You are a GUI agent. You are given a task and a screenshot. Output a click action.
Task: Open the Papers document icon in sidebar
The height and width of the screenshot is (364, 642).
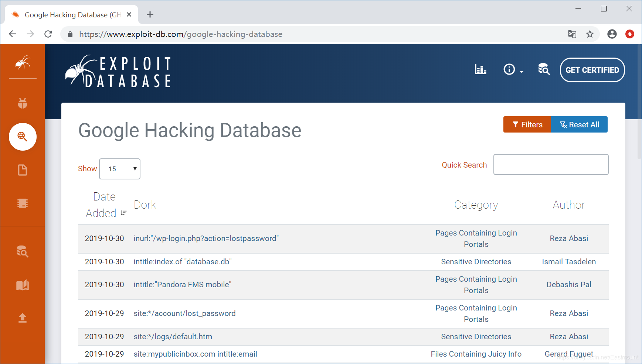coord(23,170)
